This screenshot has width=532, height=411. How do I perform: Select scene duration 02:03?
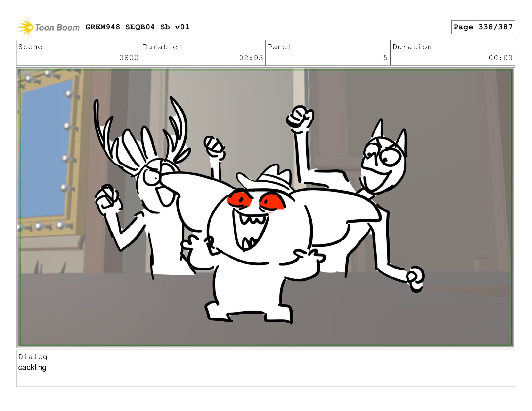coord(251,58)
